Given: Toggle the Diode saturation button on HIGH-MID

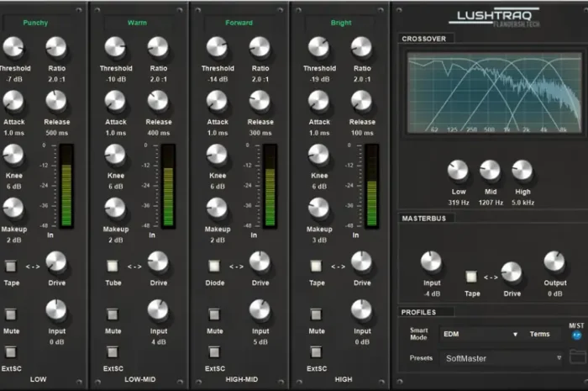Looking at the screenshot, I should (214, 266).
